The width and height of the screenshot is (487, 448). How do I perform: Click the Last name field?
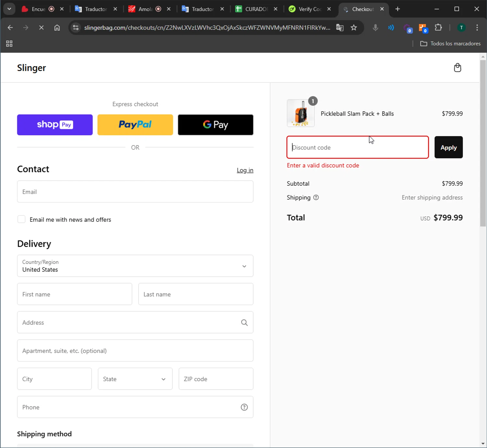coord(196,294)
